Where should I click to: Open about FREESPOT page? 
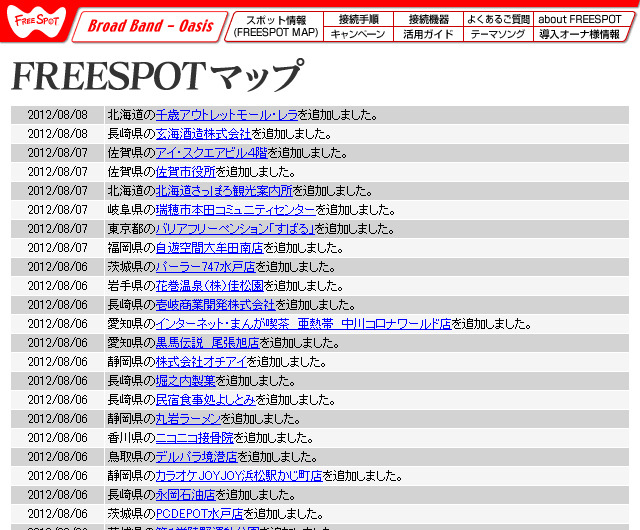pos(580,19)
